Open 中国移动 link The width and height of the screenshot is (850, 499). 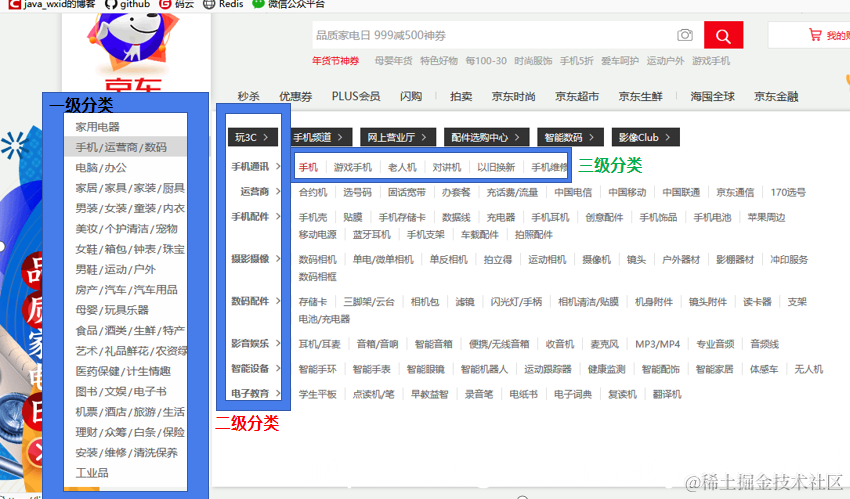(627, 192)
